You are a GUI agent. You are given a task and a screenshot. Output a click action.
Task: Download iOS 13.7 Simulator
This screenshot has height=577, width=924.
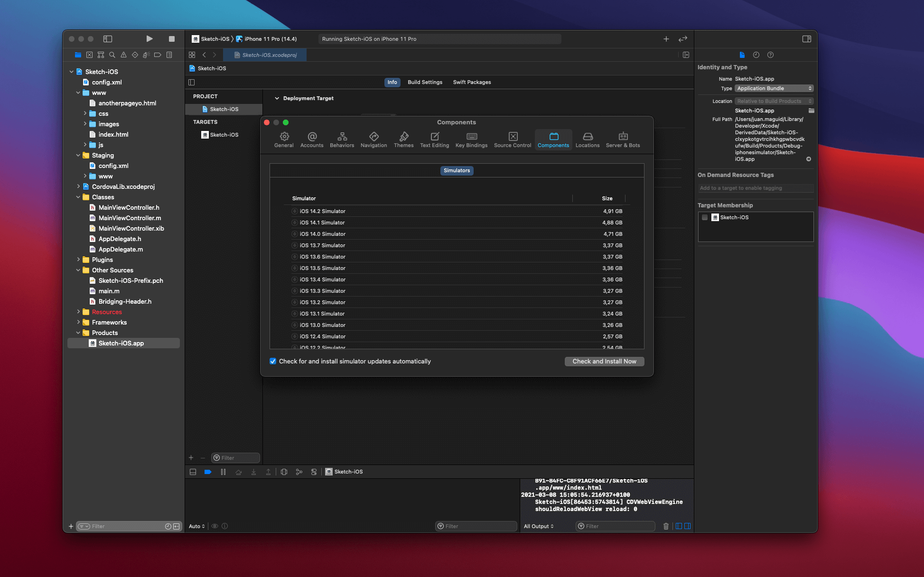[x=295, y=245]
